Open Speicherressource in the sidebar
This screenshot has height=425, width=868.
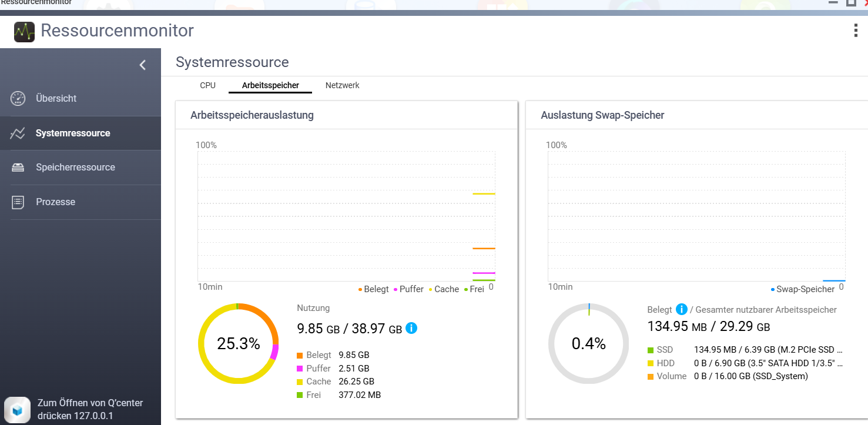coord(75,168)
